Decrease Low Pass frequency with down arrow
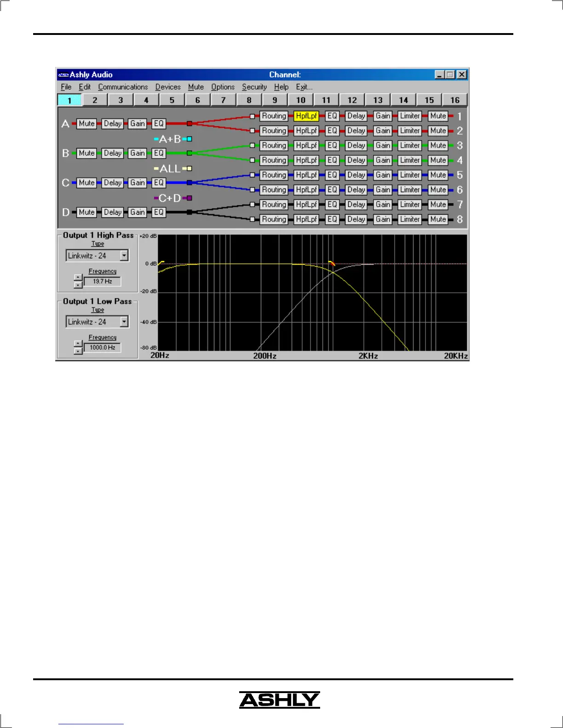This screenshot has width=563, height=728. coord(78,351)
